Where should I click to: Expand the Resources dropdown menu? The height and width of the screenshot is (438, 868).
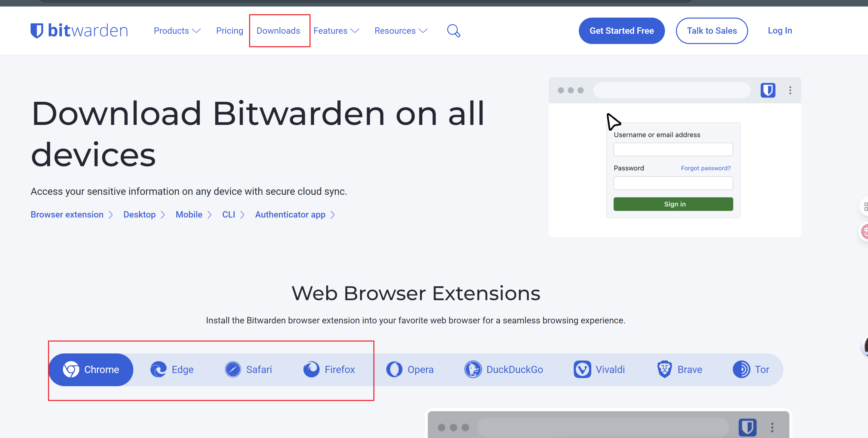[401, 31]
